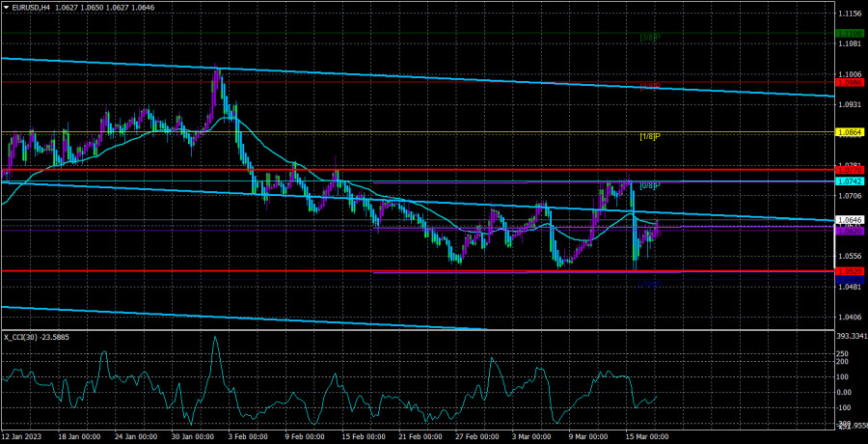Screen dimensions: 868x444
Task: Click the triangle icon before EURUSD,H4
Action: 6,7
